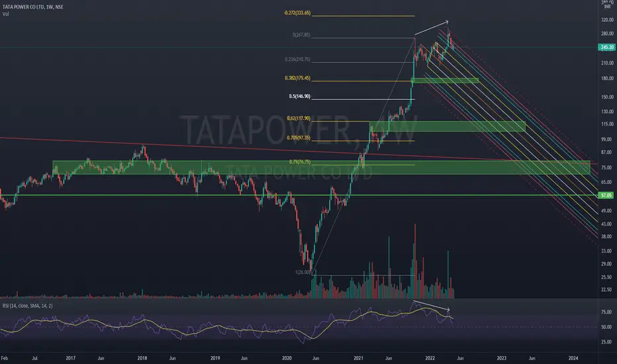Click the 0.236(210.75) Fibonacci label
617x364 pixels.
(x=297, y=60)
